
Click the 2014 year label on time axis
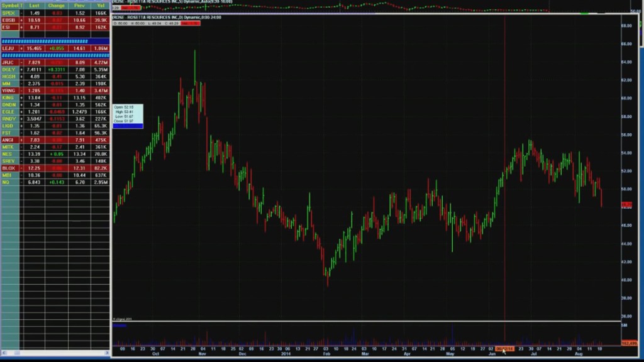click(x=286, y=354)
